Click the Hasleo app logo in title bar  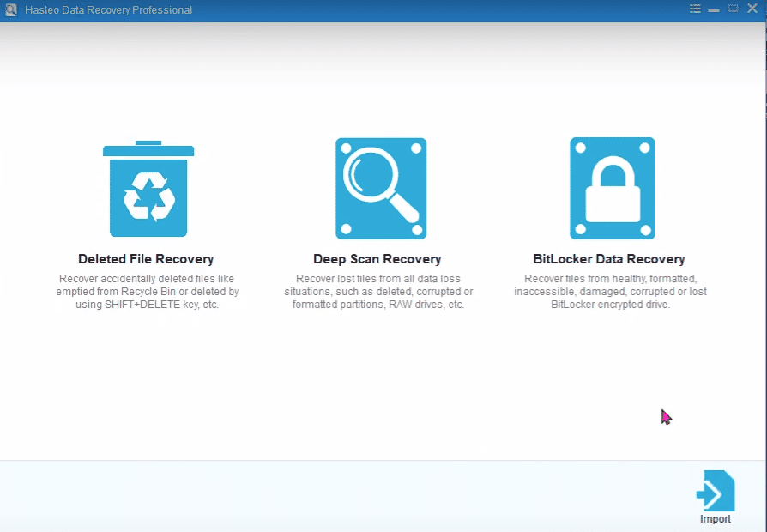pos(10,9)
